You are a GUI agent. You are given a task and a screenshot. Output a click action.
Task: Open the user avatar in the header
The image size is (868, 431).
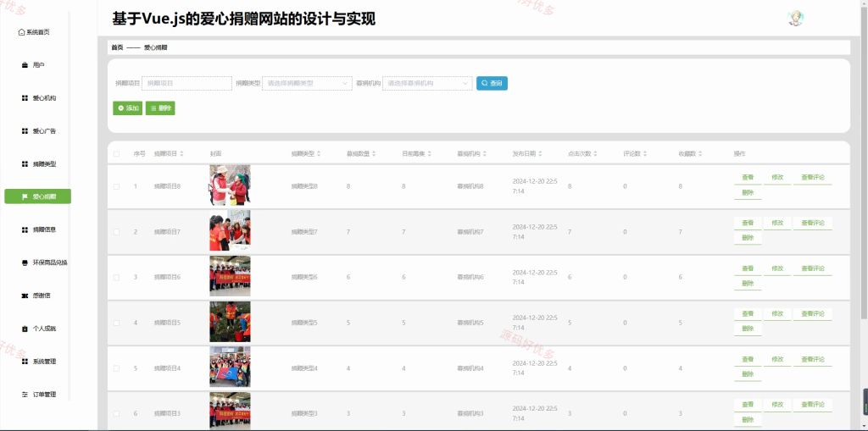click(x=795, y=19)
